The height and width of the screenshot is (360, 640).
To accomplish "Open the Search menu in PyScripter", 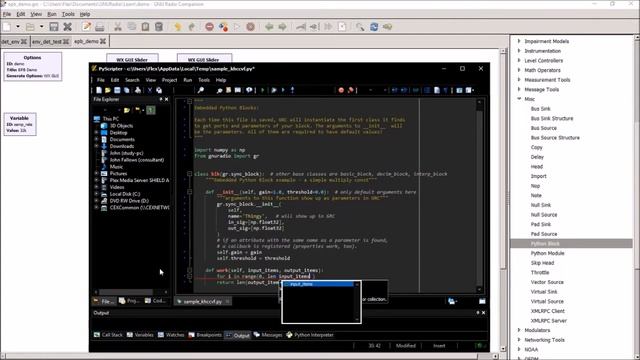I will (132, 80).
